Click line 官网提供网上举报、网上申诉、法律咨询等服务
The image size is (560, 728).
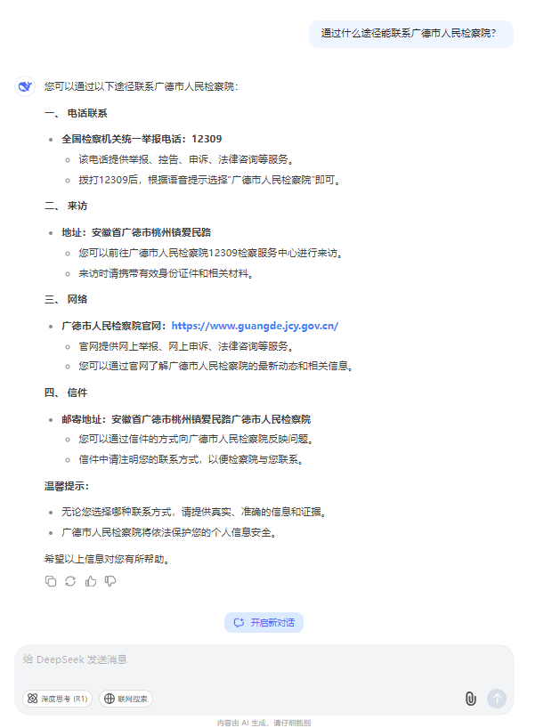(x=186, y=346)
